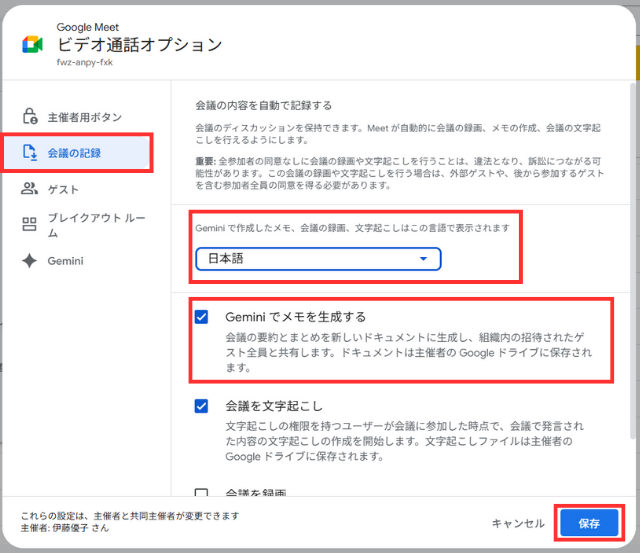Click the Google Meet camera logo
This screenshot has height=553, width=640.
click(32, 44)
